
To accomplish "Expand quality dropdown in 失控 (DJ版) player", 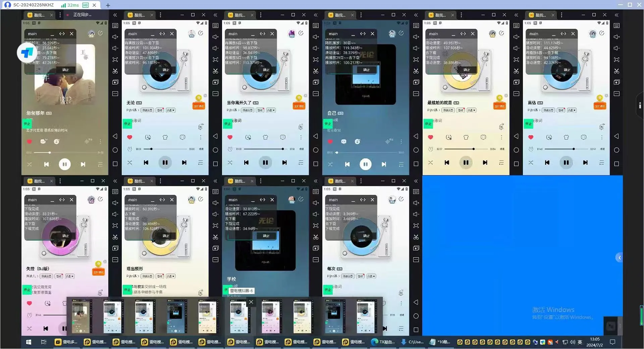I will pos(70,277).
